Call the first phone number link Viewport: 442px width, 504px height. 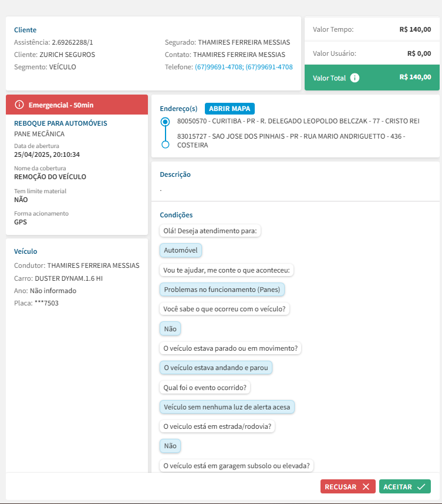point(218,67)
